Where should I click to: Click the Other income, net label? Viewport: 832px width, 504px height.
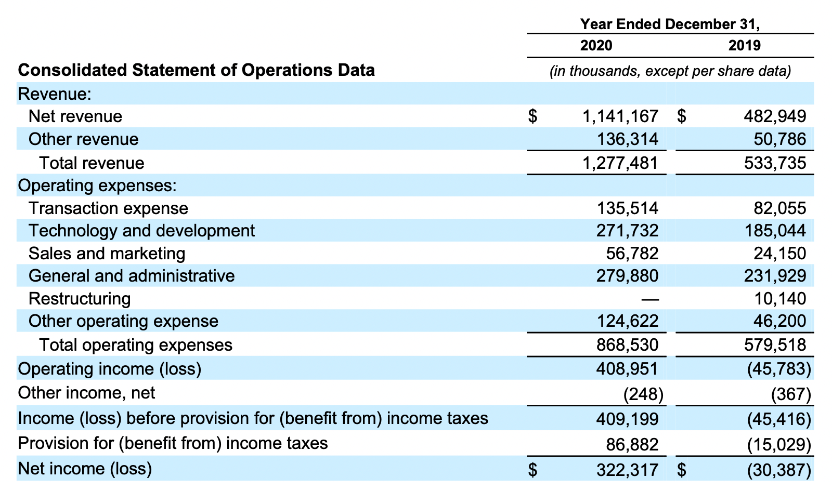[87, 393]
